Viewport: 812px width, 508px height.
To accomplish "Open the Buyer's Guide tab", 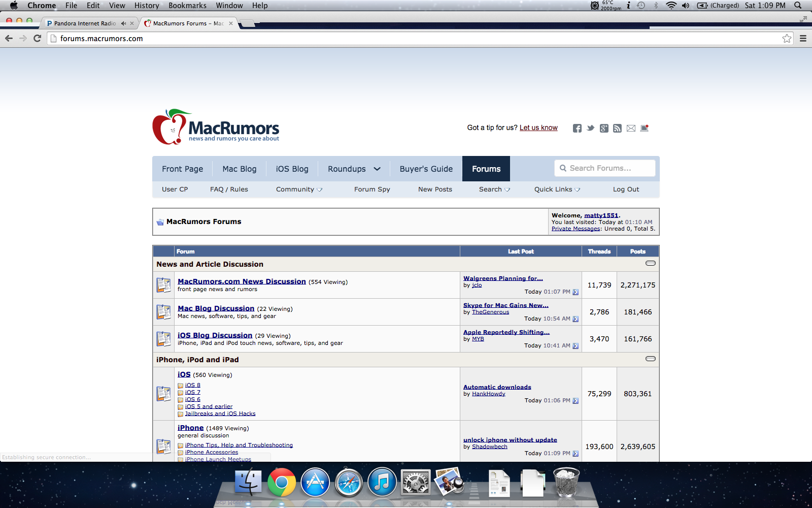I will [426, 169].
